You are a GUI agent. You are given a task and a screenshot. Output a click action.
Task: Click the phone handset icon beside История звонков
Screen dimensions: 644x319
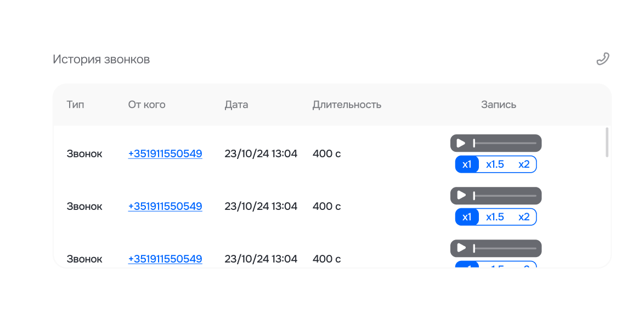point(603,59)
